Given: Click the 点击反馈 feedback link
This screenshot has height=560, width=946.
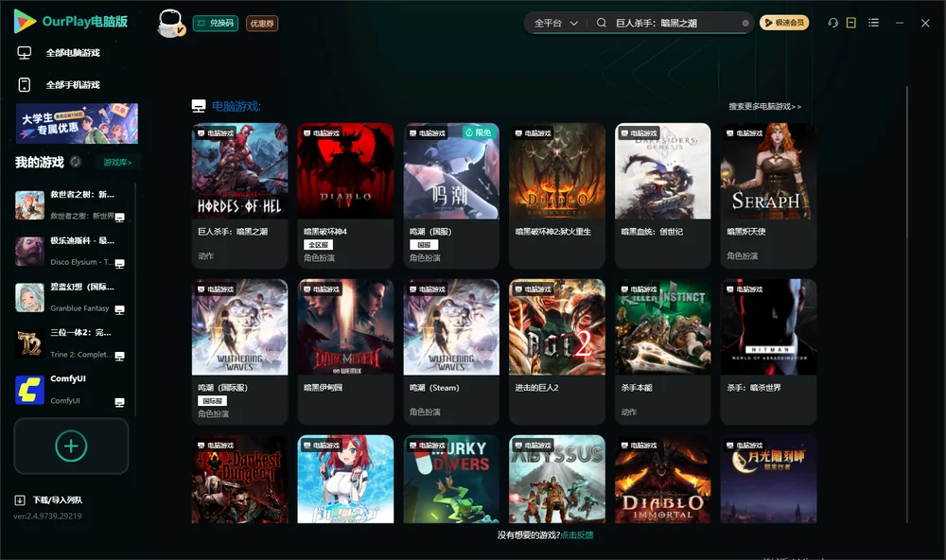Looking at the screenshot, I should coord(577,534).
